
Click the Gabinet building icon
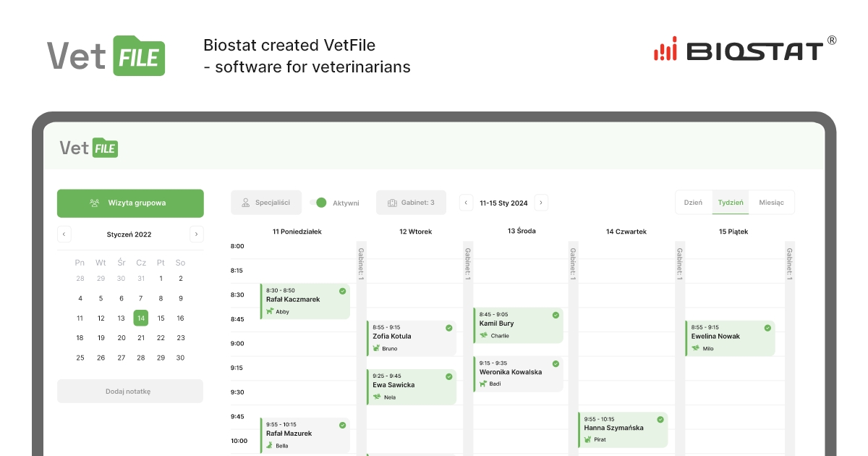coord(392,203)
